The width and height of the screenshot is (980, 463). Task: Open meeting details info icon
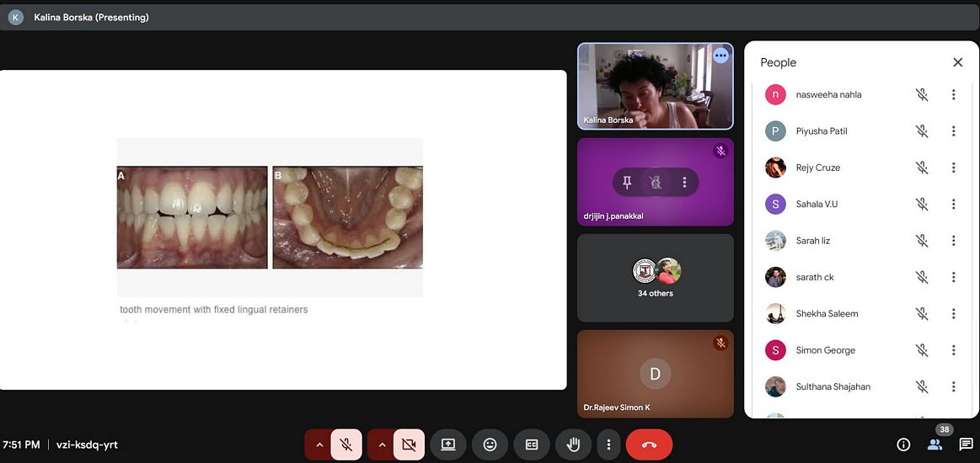[903, 445]
